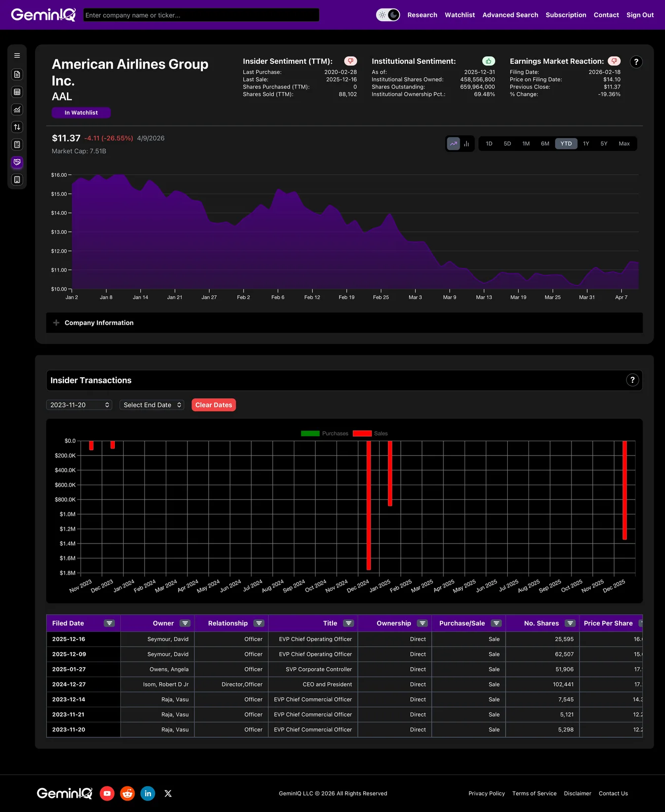Click the Earnings Market Reaction thumbs-down badge
Screen dimensions: 665x812
614,61
